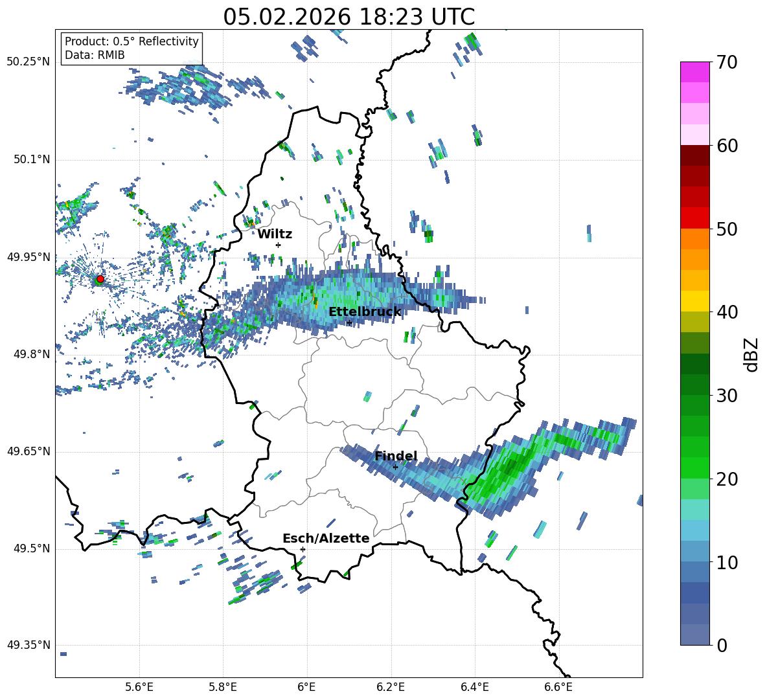Viewport: 767px width, 700px height.
Task: Click the 70 value on the colorbar
Action: click(727, 63)
